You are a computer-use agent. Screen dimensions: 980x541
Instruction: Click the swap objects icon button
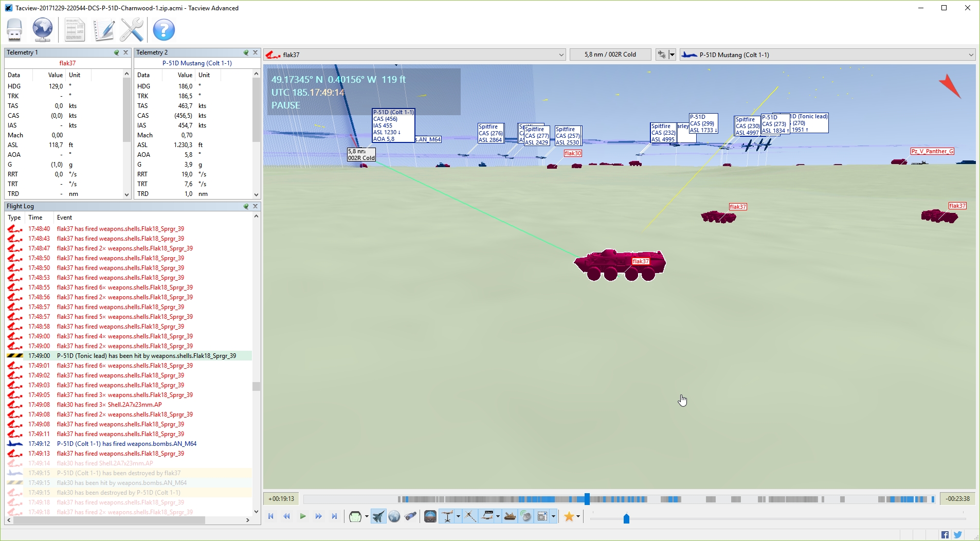pyautogui.click(x=662, y=55)
